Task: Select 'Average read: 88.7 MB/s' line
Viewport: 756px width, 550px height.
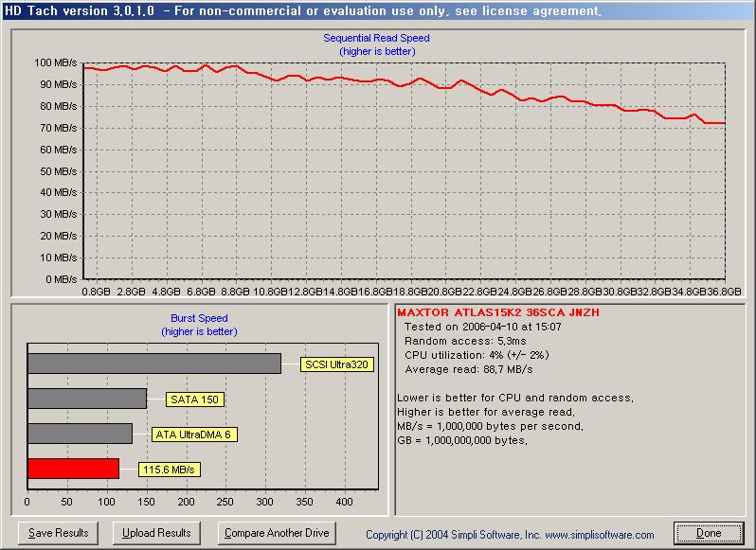Action: click(469, 369)
